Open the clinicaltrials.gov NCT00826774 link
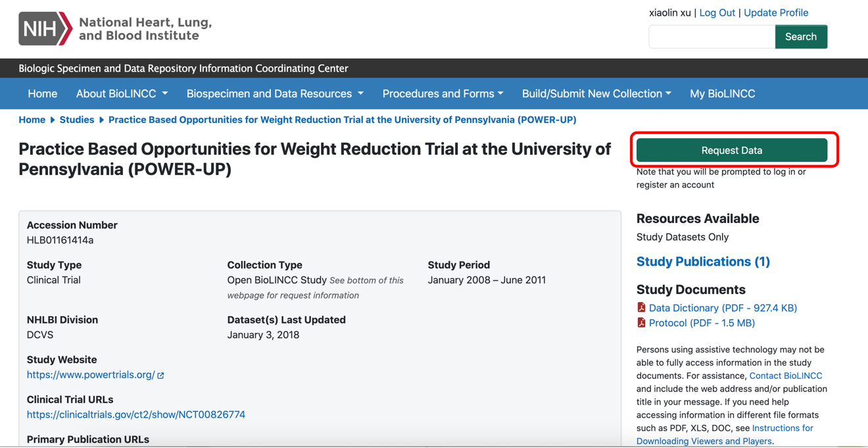Image resolution: width=868 pixels, height=448 pixels. coord(136,414)
